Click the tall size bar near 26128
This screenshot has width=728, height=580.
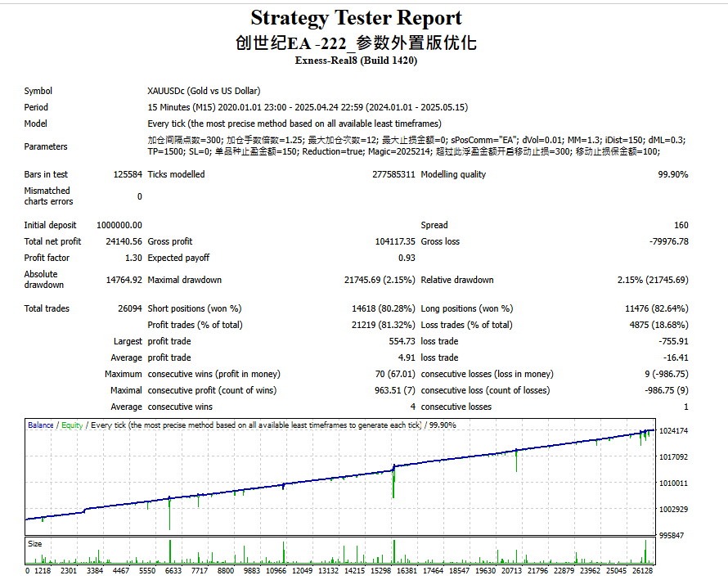point(645,551)
